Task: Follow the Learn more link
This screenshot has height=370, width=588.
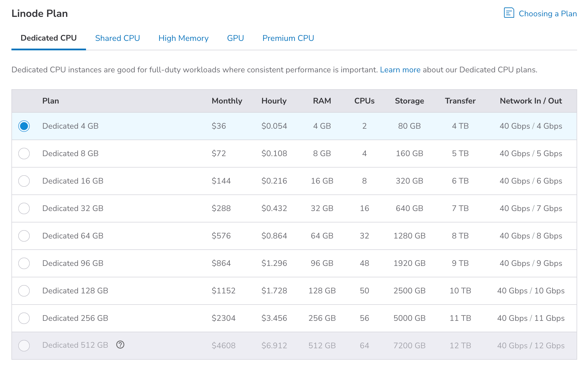Action: click(x=400, y=70)
